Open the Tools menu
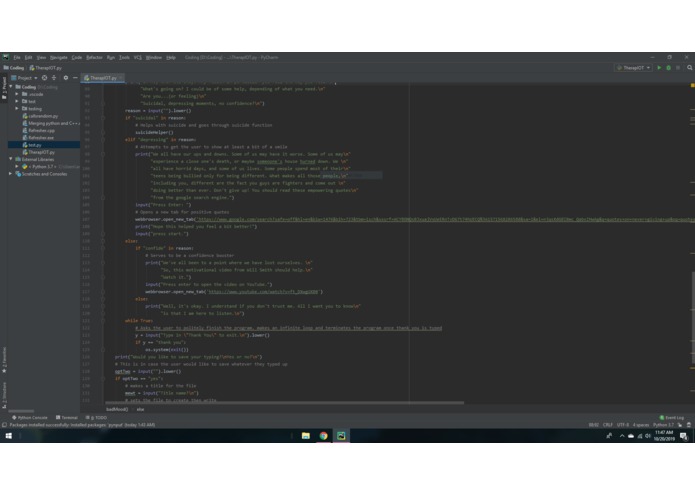The image size is (695, 494). (x=125, y=58)
